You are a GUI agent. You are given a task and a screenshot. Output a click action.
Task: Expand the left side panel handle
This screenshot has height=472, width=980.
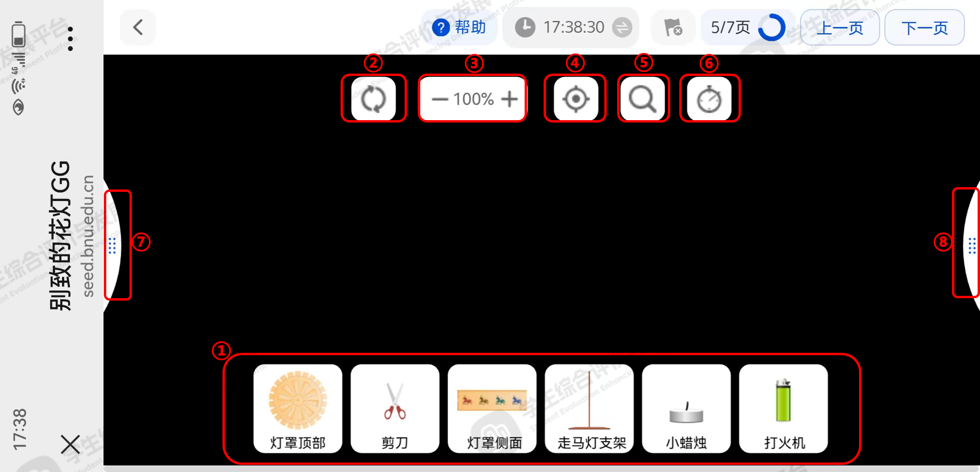(x=112, y=245)
